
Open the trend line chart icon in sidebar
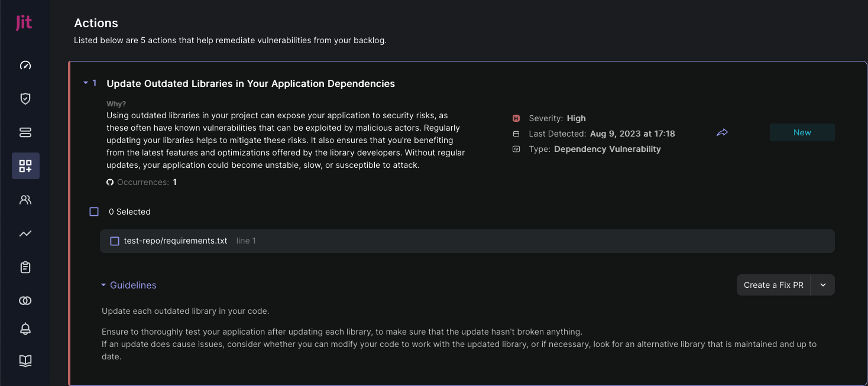(x=25, y=233)
